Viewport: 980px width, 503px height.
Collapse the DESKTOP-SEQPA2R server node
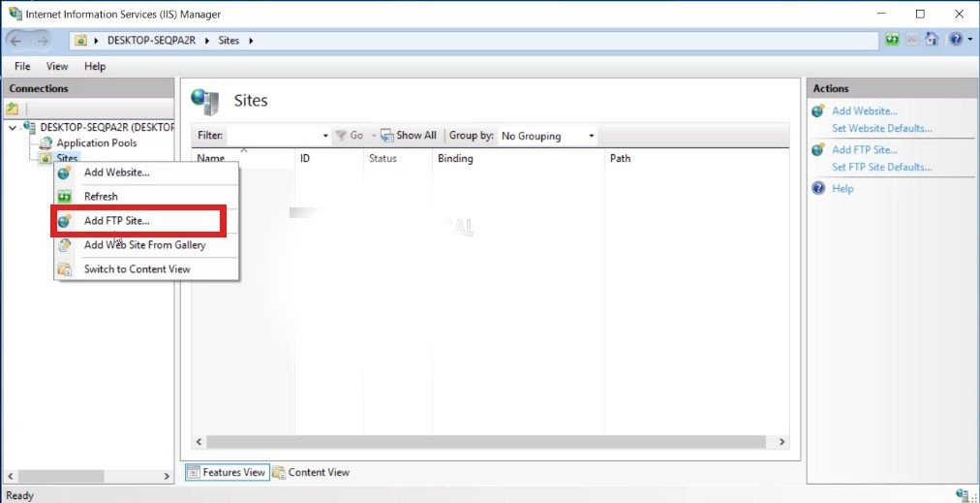(13, 128)
